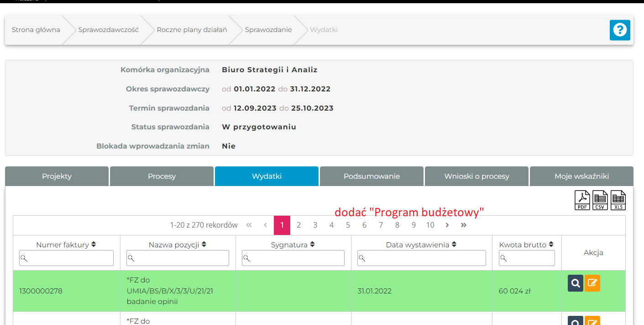Screen dimensions: 644x325
Task: Jump to last page of records
Action: point(464,225)
